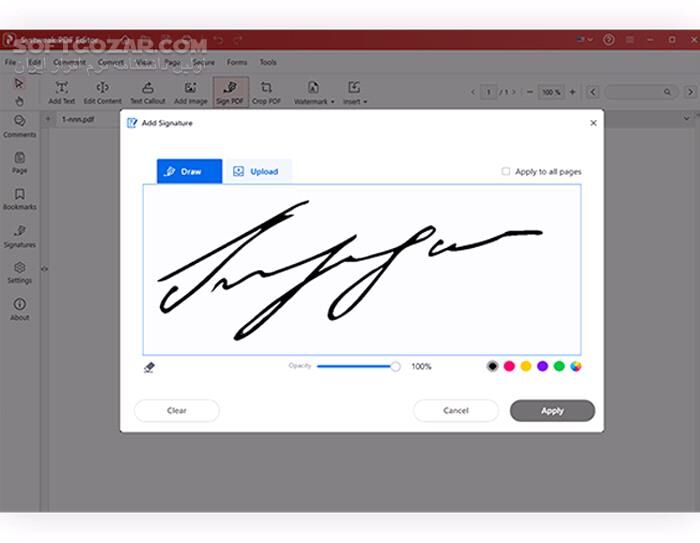Screen dimensions: 700x543
Task: Close the Add Signature dialog
Action: tap(593, 123)
